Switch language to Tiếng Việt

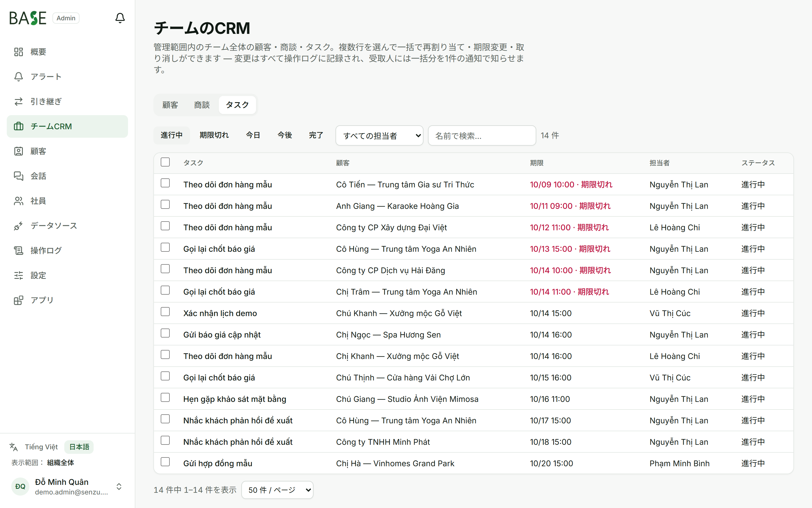point(41,447)
